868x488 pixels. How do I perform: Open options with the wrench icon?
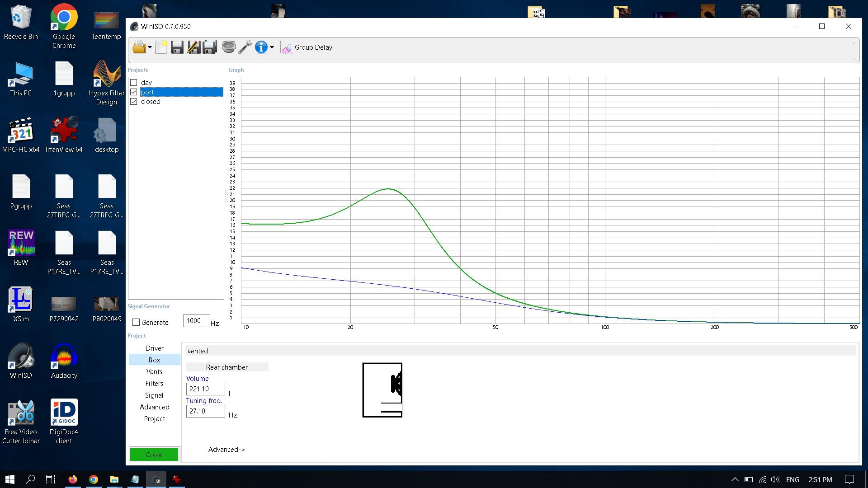tap(245, 47)
